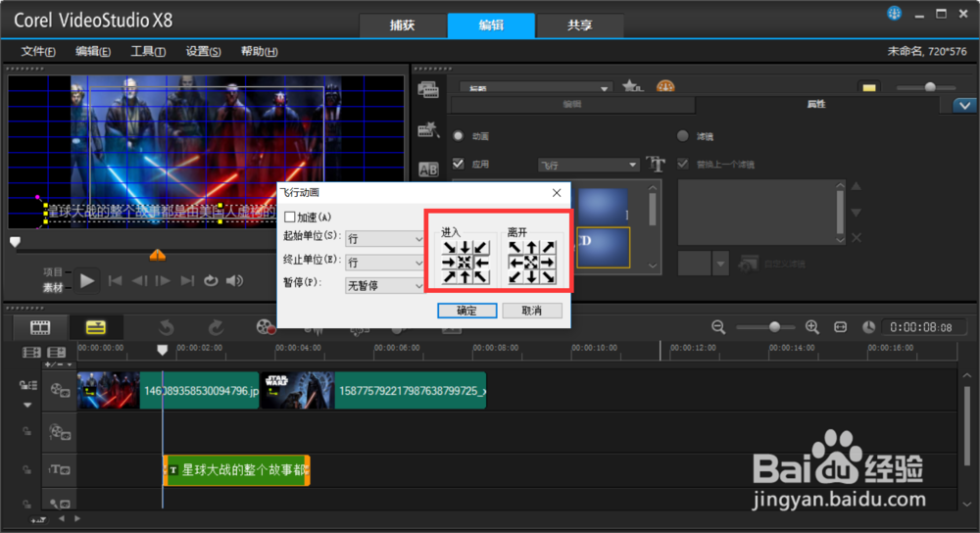Select the enter-from-left right arrow under 进入
Image resolution: width=980 pixels, height=533 pixels.
(449, 263)
